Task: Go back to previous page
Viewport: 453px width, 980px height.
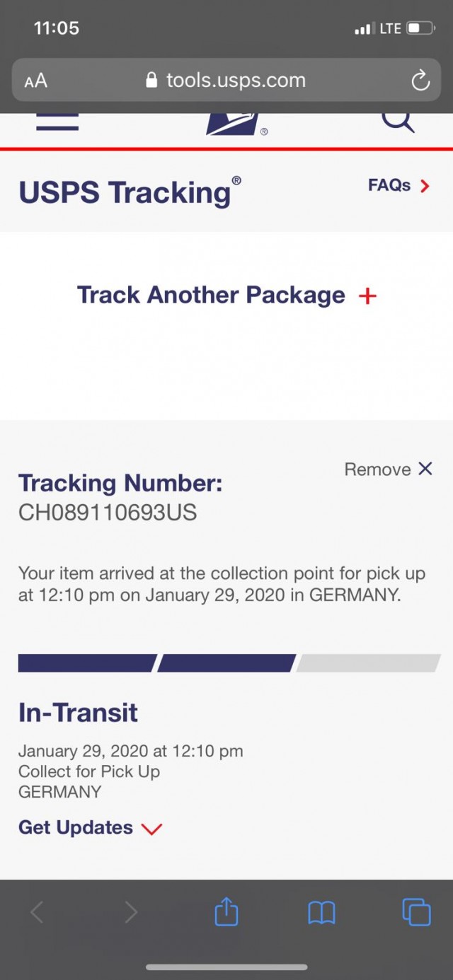Action: point(38,912)
